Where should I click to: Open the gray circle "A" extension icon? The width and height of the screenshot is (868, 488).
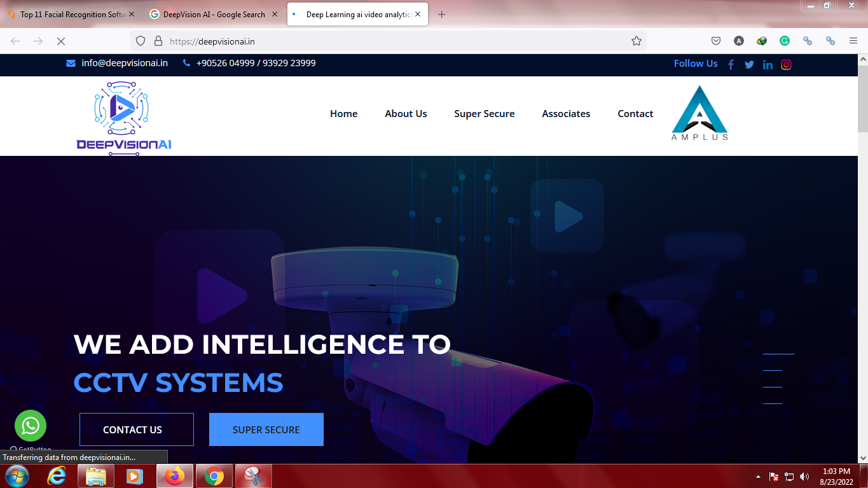[739, 41]
